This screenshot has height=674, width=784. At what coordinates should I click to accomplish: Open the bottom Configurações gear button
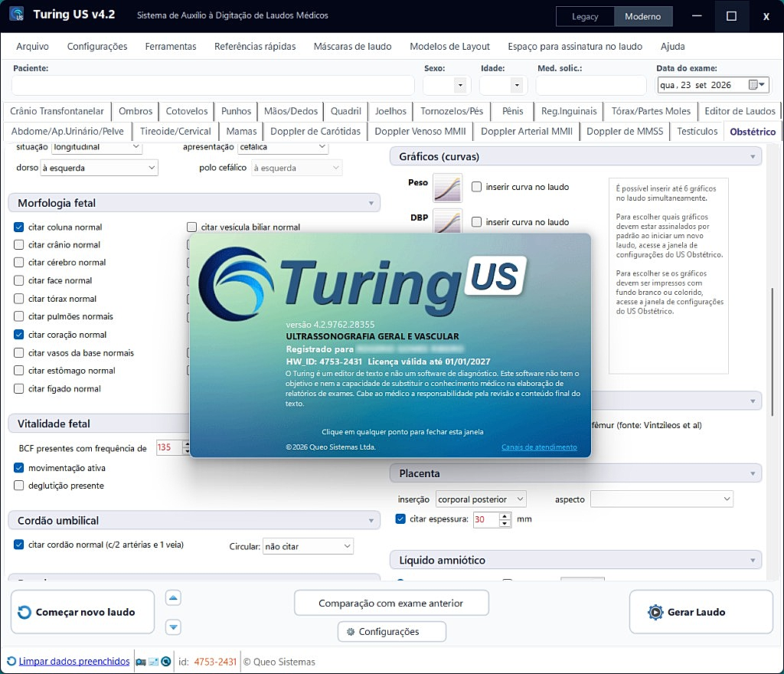(391, 632)
